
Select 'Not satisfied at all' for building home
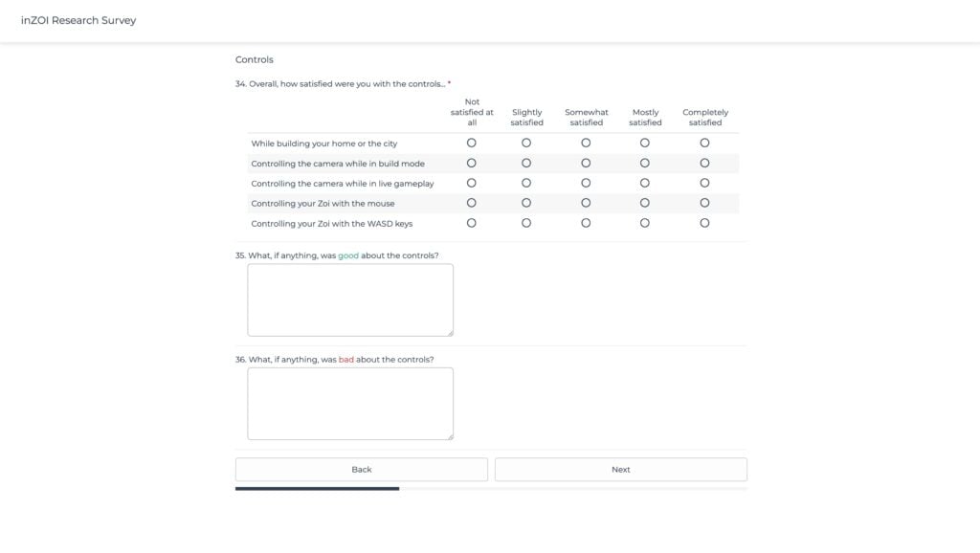[x=471, y=143]
